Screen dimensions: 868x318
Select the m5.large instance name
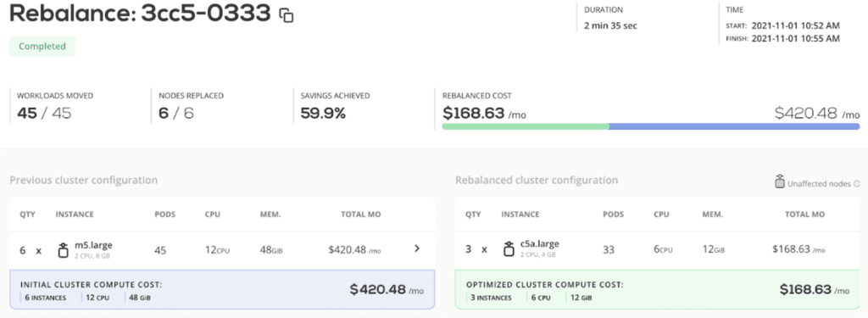[x=93, y=244]
